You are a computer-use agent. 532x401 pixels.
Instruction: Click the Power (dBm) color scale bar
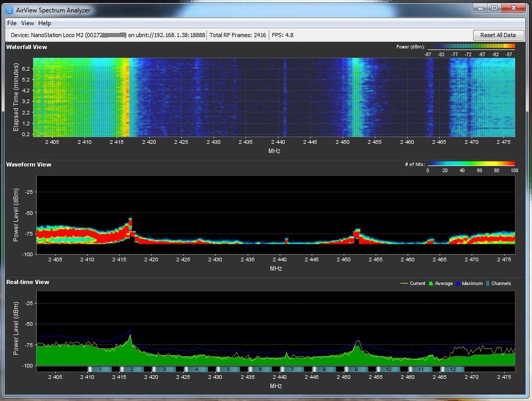[x=471, y=46]
